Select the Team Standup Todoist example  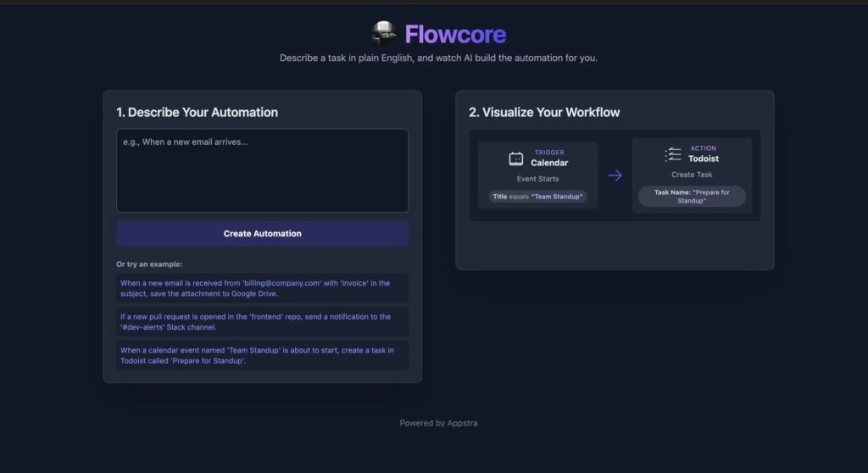pyautogui.click(x=263, y=355)
